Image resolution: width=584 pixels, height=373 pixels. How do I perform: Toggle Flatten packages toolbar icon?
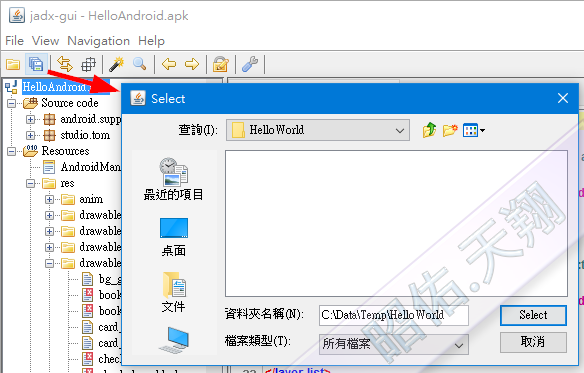[88, 64]
